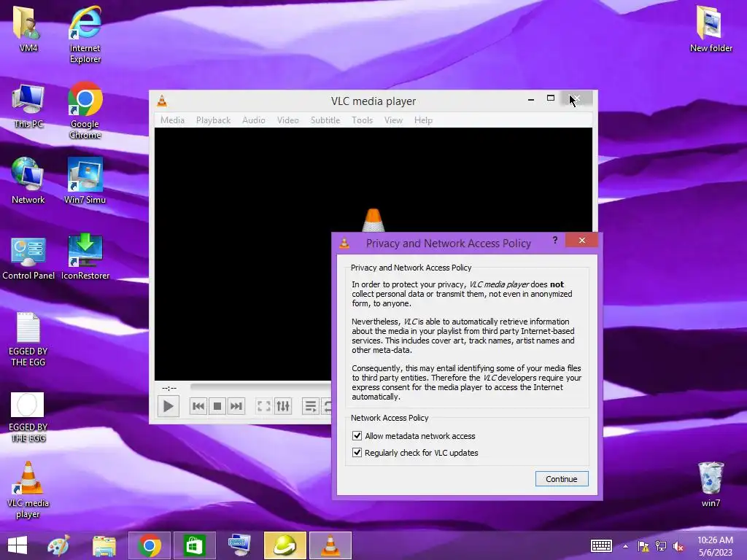747x560 pixels.
Task: Select the Internet Explorer desktop icon
Action: [85, 34]
